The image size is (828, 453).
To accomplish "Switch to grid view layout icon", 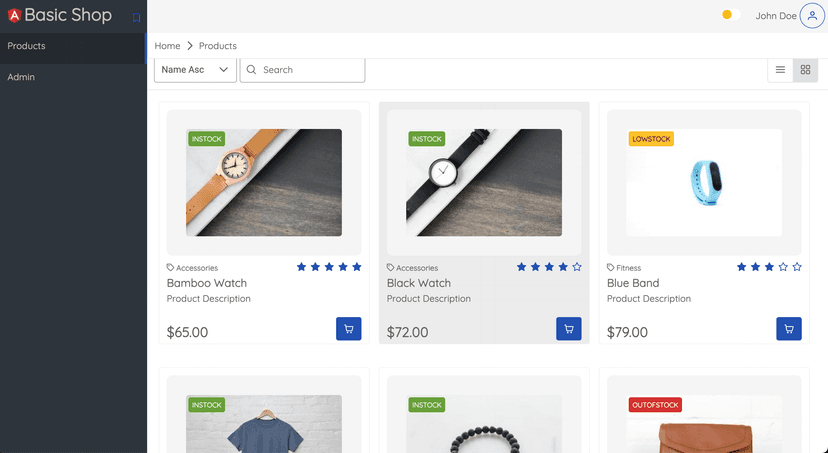I will coord(805,70).
